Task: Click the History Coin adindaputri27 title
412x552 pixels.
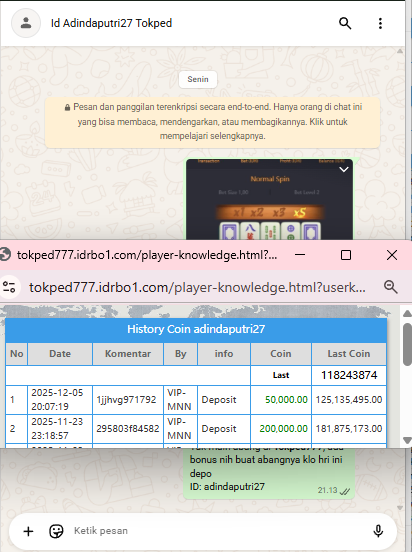Action: [196, 329]
